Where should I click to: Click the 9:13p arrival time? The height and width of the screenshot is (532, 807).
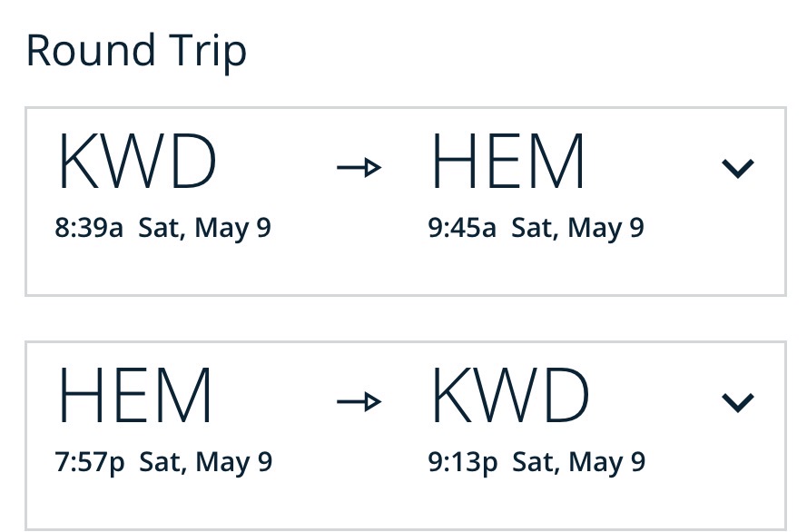(463, 462)
